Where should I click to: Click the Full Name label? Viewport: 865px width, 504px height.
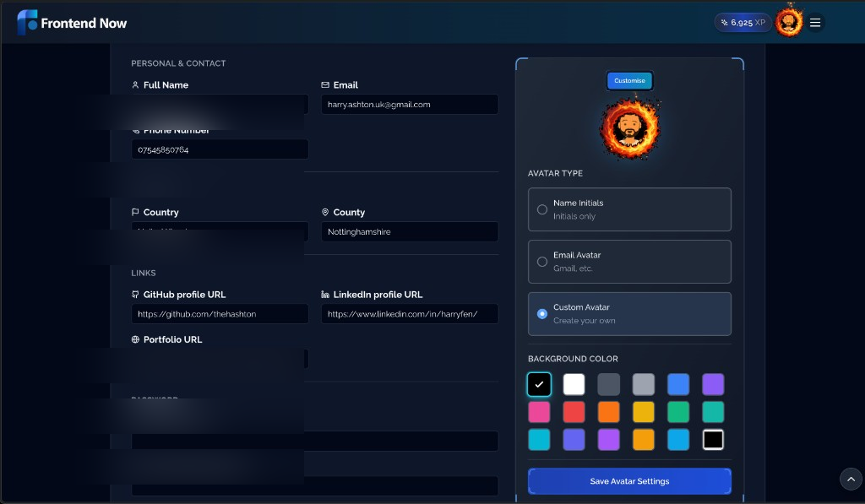coord(166,85)
